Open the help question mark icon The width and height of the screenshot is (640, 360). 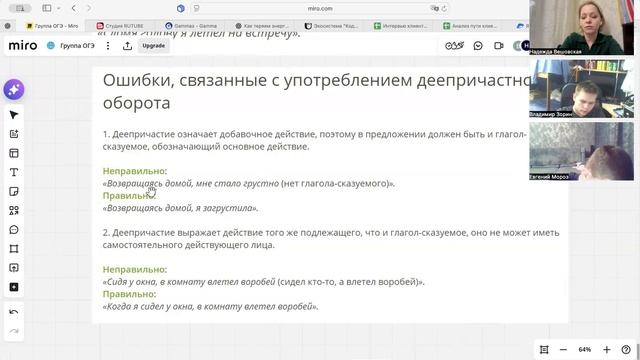click(626, 349)
